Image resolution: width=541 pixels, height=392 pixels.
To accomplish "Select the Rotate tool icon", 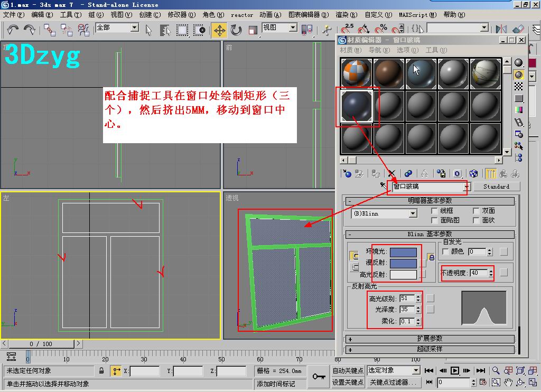I will [x=236, y=30].
